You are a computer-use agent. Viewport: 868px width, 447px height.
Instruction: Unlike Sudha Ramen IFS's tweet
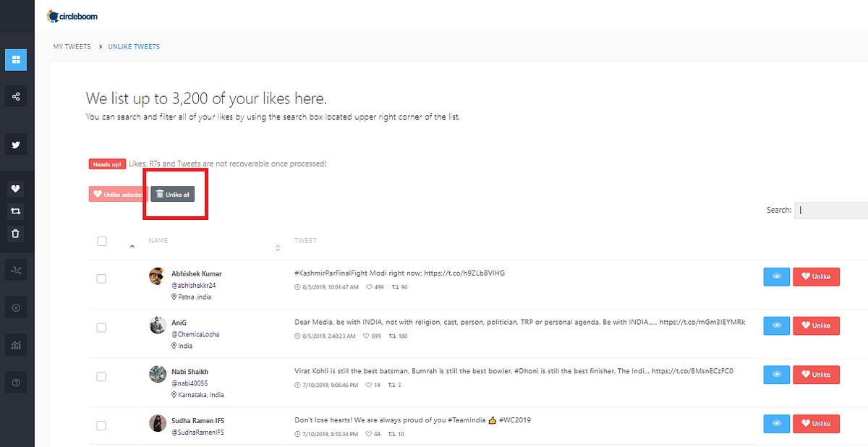(x=816, y=423)
